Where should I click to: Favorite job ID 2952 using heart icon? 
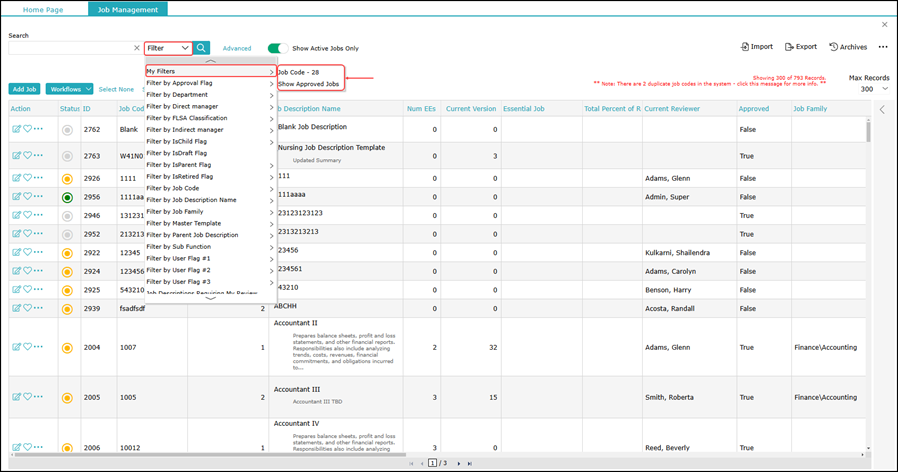pos(27,233)
